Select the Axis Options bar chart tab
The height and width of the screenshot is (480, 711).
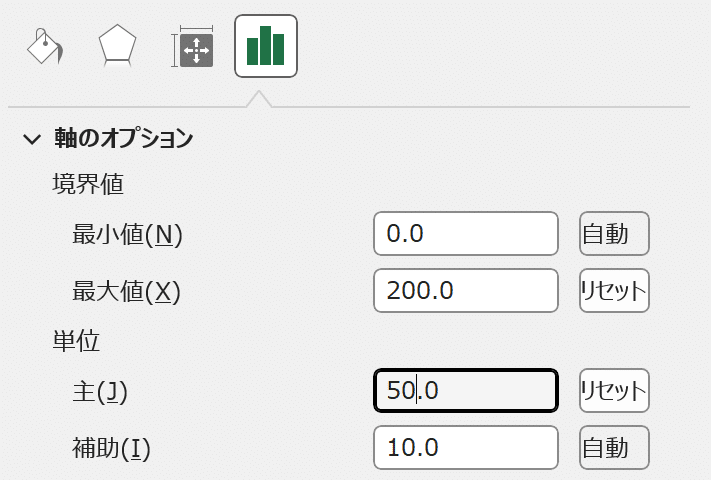pos(265,46)
